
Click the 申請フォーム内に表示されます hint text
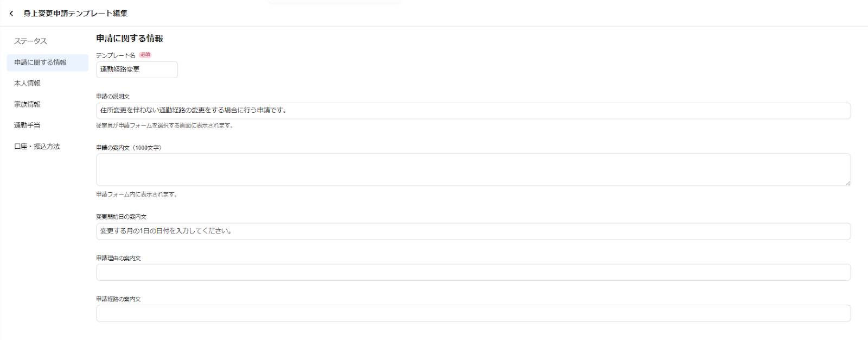[137, 194]
